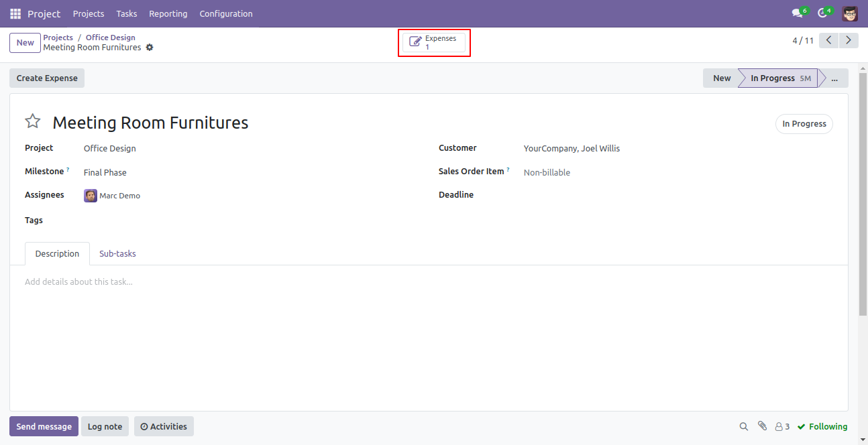
Task: Open the user avatar menu
Action: point(850,13)
